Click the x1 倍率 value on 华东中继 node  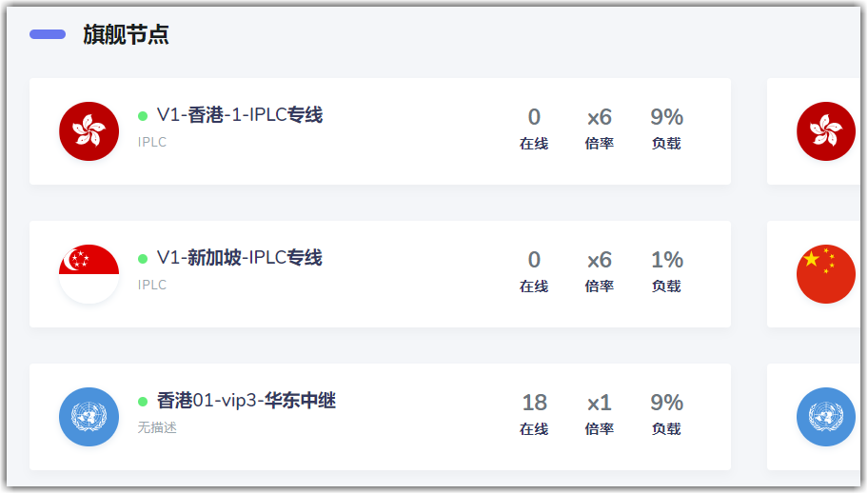point(600,403)
